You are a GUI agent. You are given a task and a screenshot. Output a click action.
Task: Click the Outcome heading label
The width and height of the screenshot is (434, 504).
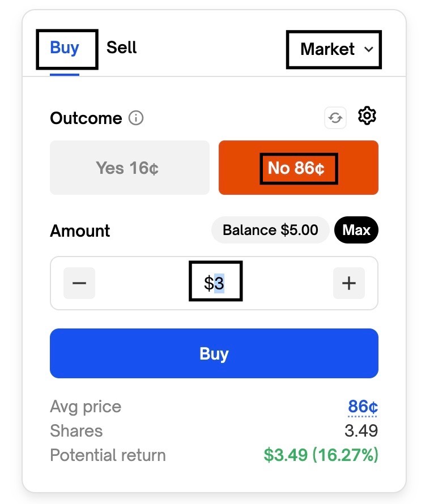coord(86,118)
